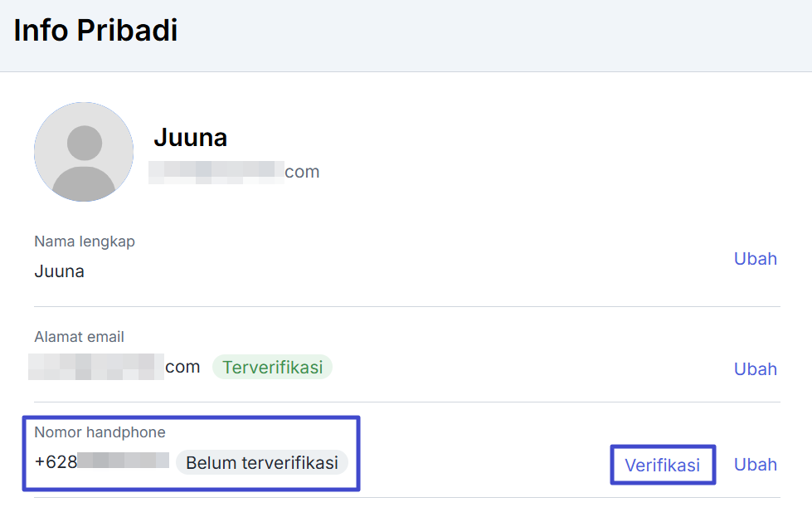Click the default profile avatar picture
Viewport: 812px width, 517px height.
coord(84,152)
